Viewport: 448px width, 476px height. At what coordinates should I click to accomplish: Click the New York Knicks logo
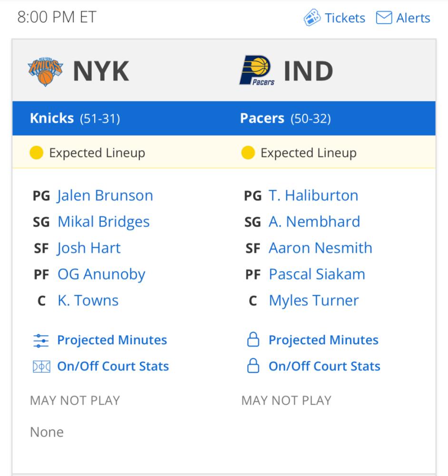pyautogui.click(x=45, y=71)
